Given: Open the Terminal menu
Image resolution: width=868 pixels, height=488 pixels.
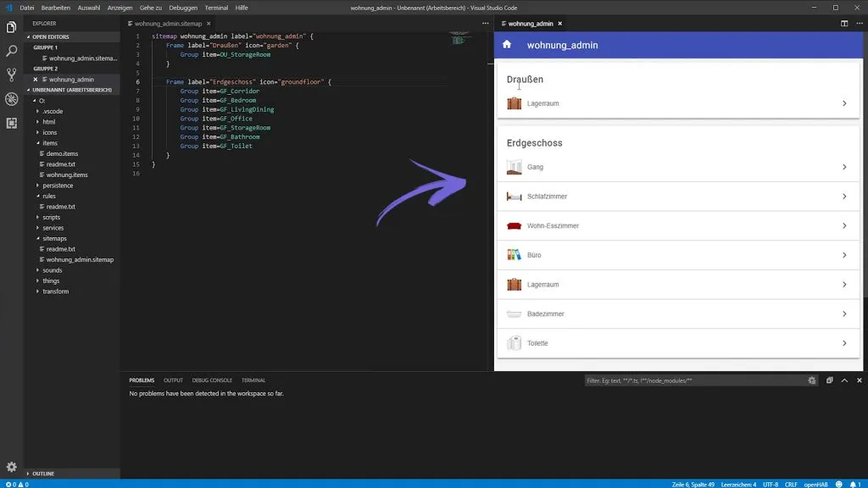Looking at the screenshot, I should click(x=216, y=8).
